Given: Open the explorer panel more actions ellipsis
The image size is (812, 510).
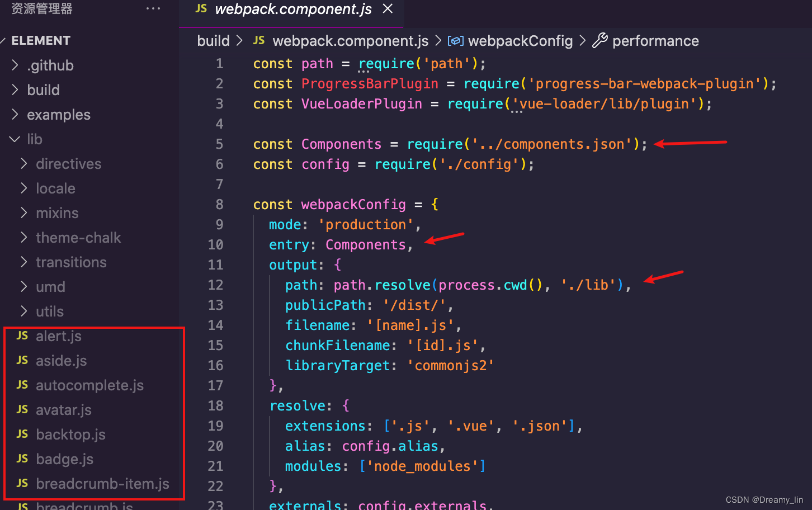Looking at the screenshot, I should [153, 9].
